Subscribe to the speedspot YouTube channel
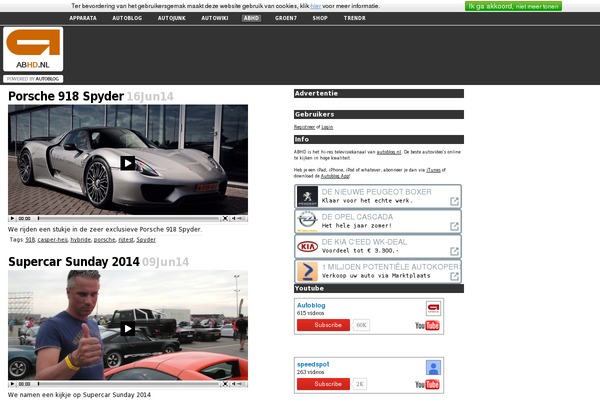The height and width of the screenshot is (400, 600). (323, 384)
